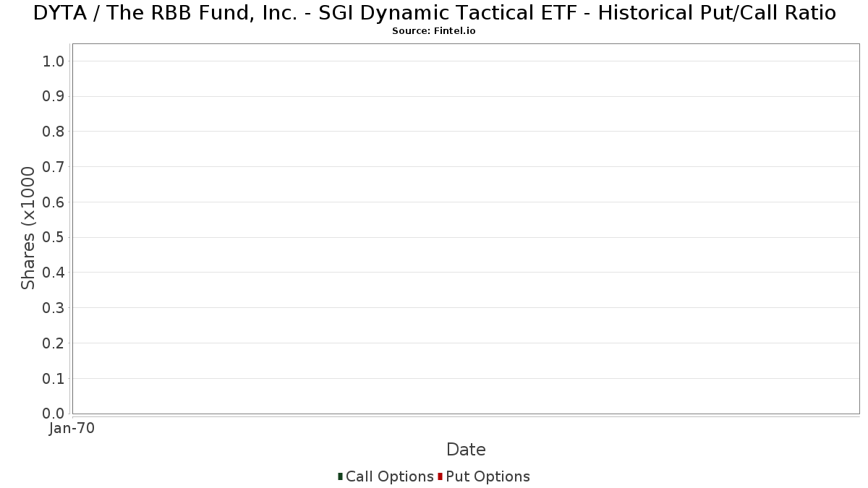Click the Shares (x1000) axis title
This screenshot has width=868, height=488.
[x=28, y=228]
